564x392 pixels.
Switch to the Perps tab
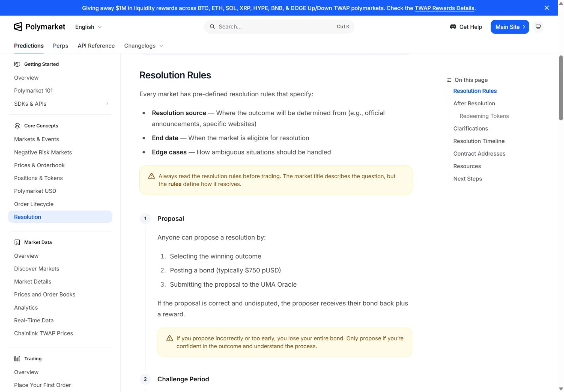tap(61, 46)
